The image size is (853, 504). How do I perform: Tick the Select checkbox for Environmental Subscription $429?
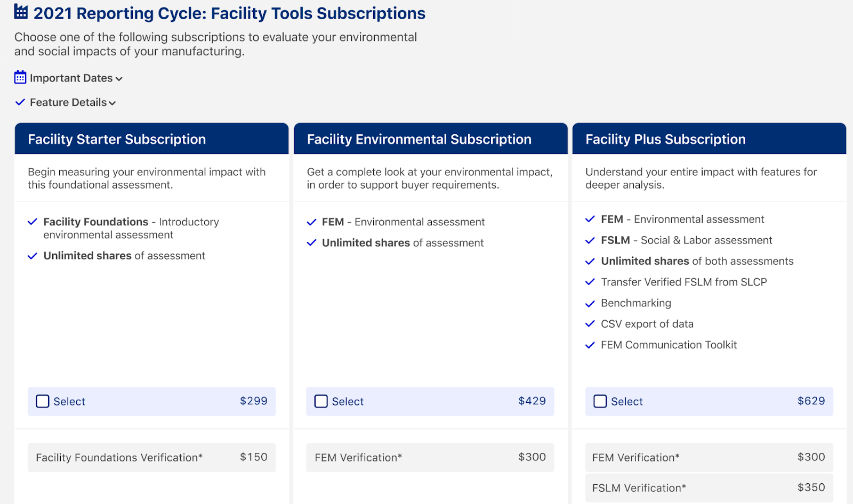(x=321, y=401)
